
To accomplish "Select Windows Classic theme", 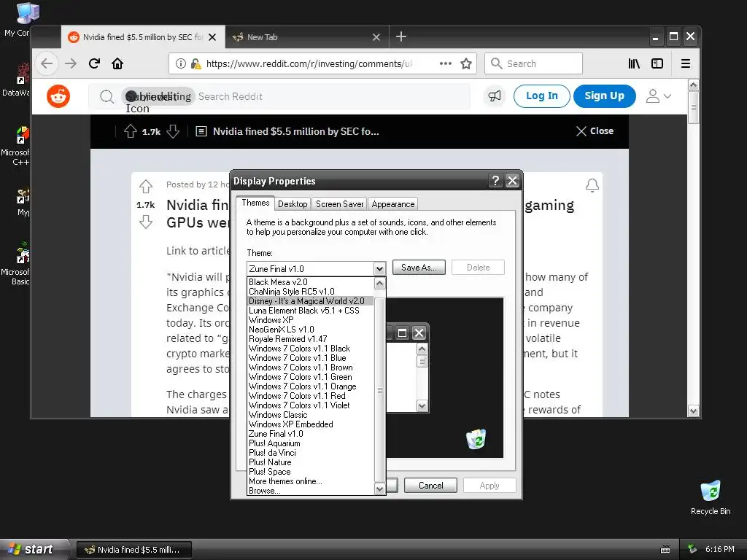I will pos(310,415).
